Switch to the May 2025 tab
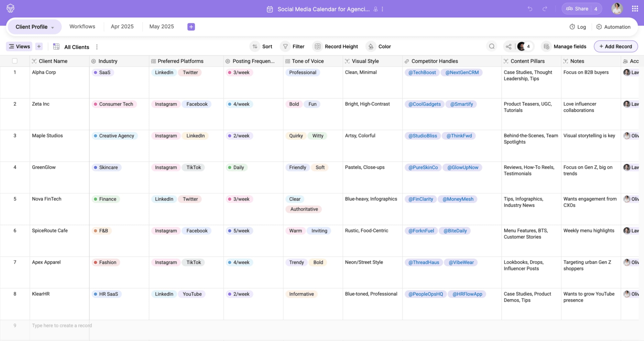This screenshot has width=644, height=341. pos(162,26)
